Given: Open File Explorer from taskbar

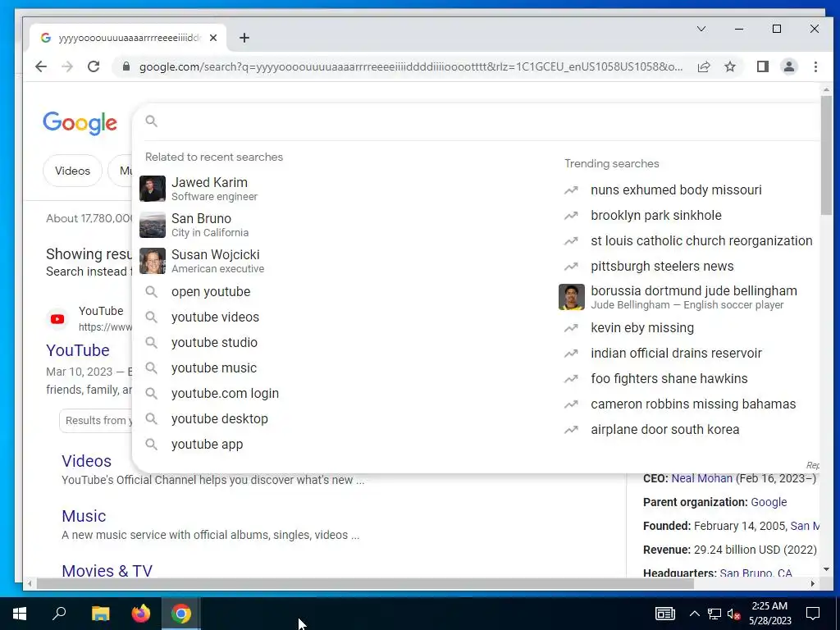Looking at the screenshot, I should pyautogui.click(x=100, y=614).
